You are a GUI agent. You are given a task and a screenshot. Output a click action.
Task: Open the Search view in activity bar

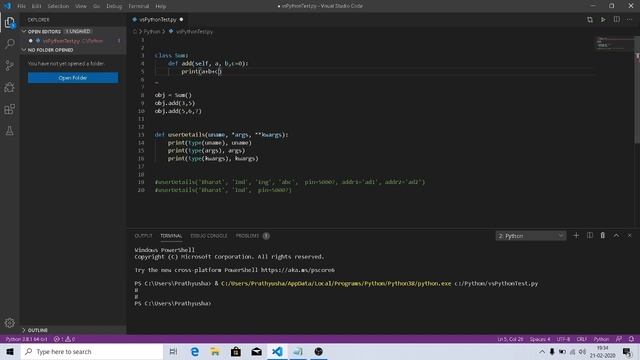9,43
